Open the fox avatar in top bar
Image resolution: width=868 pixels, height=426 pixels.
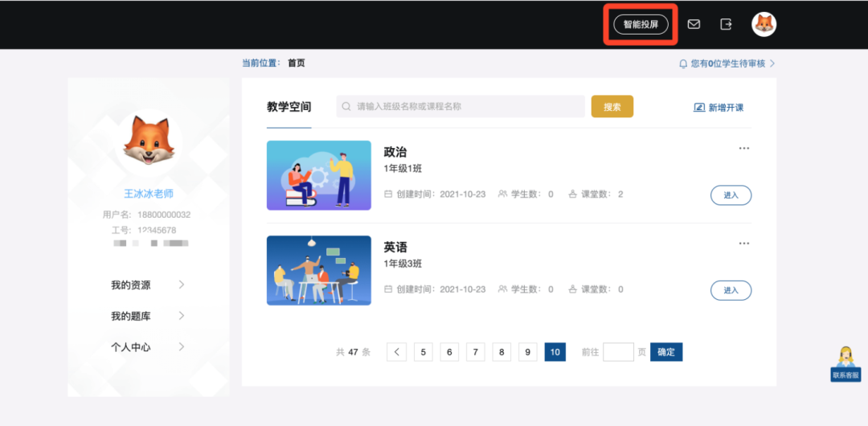click(764, 25)
